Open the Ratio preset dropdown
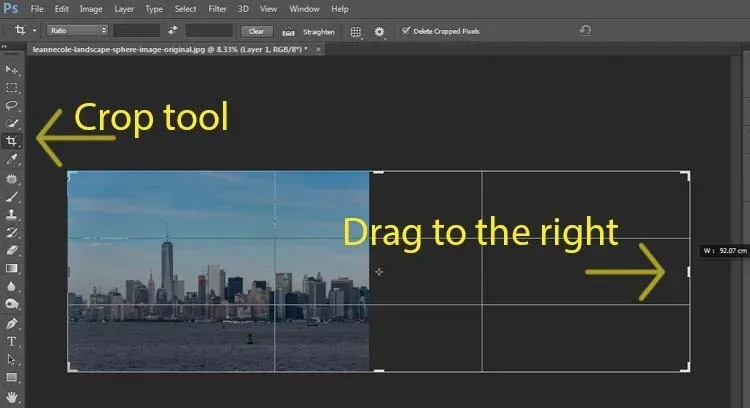Screen dimensions: 750x408 pos(75,31)
